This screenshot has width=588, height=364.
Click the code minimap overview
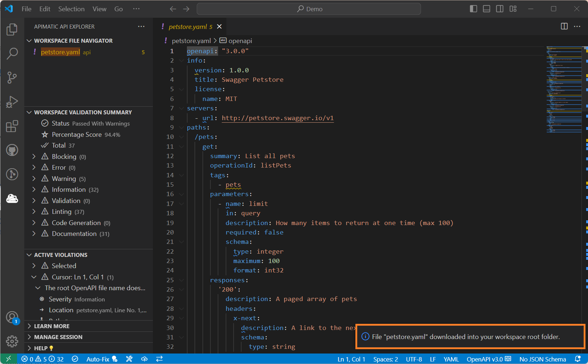pos(564,90)
